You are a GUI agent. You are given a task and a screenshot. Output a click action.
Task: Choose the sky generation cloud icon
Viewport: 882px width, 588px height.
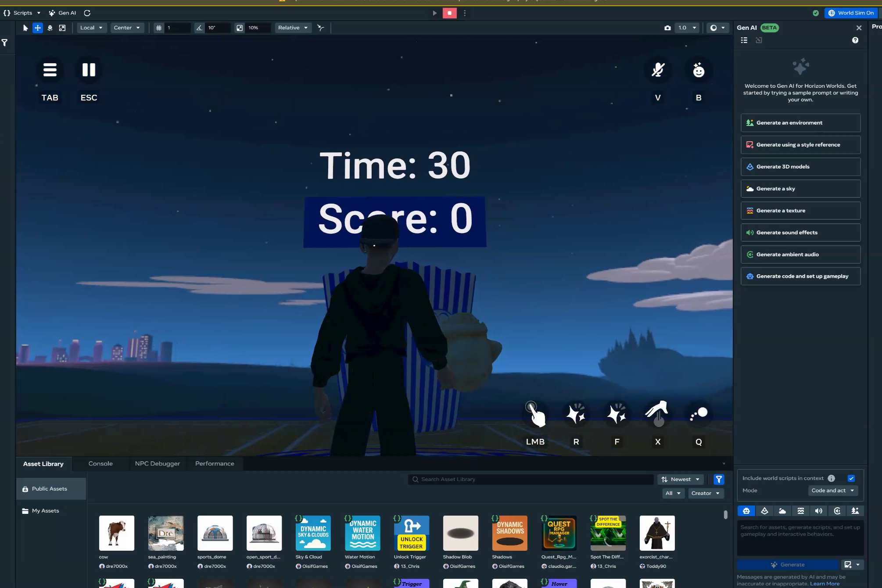tap(782, 511)
